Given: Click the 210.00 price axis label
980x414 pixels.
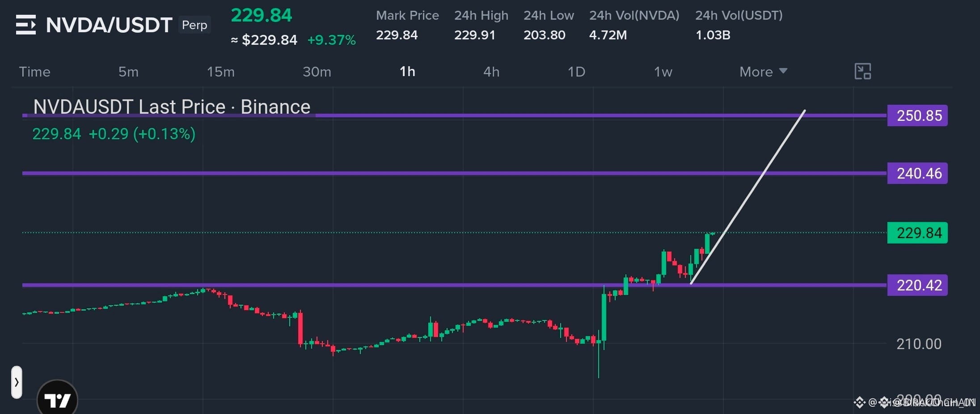Looking at the screenshot, I should pyautogui.click(x=919, y=344).
